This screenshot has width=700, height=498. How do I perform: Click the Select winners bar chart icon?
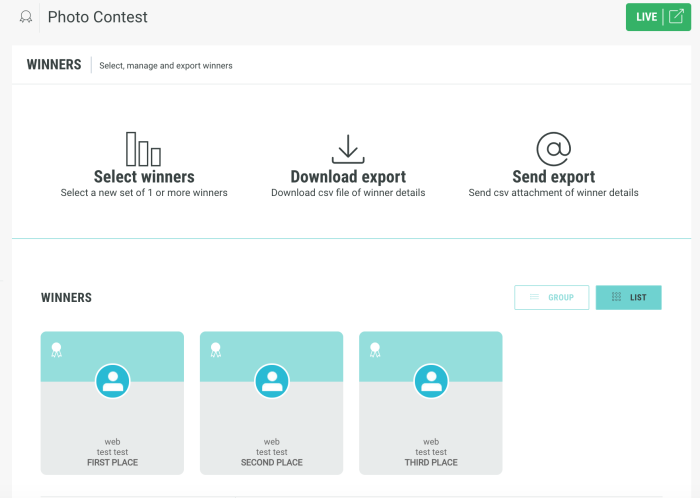143,149
